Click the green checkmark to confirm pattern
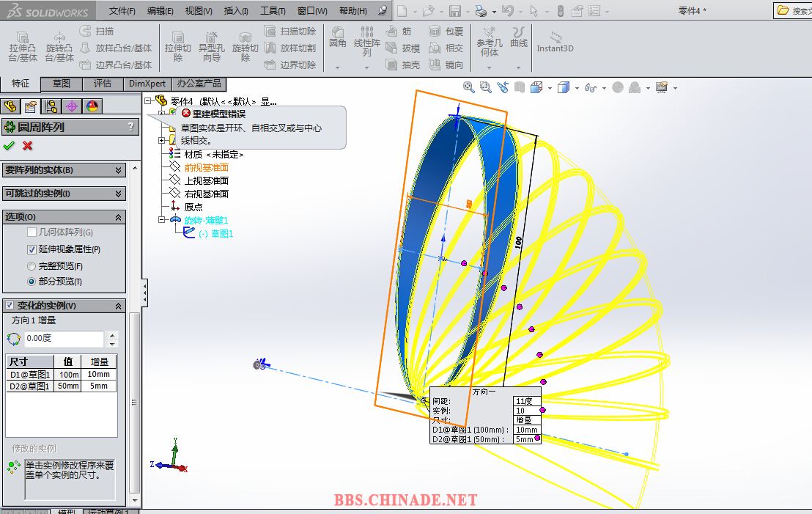This screenshot has width=812, height=514. (10, 145)
